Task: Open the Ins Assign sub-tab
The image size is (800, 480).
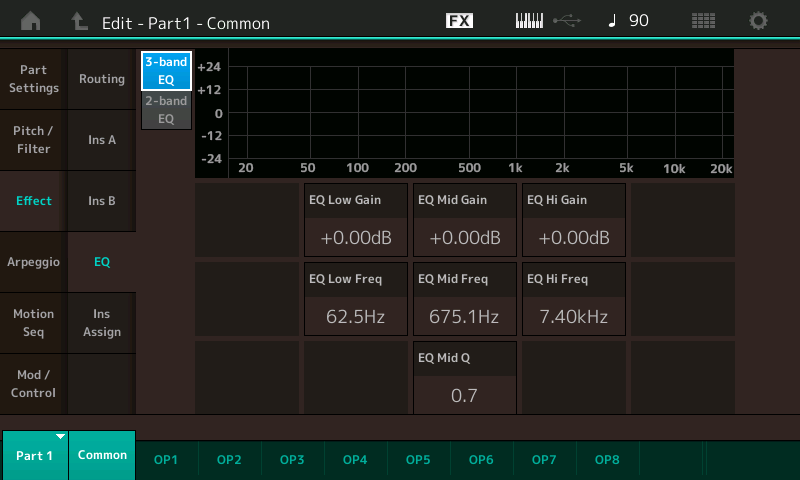Action: point(102,323)
